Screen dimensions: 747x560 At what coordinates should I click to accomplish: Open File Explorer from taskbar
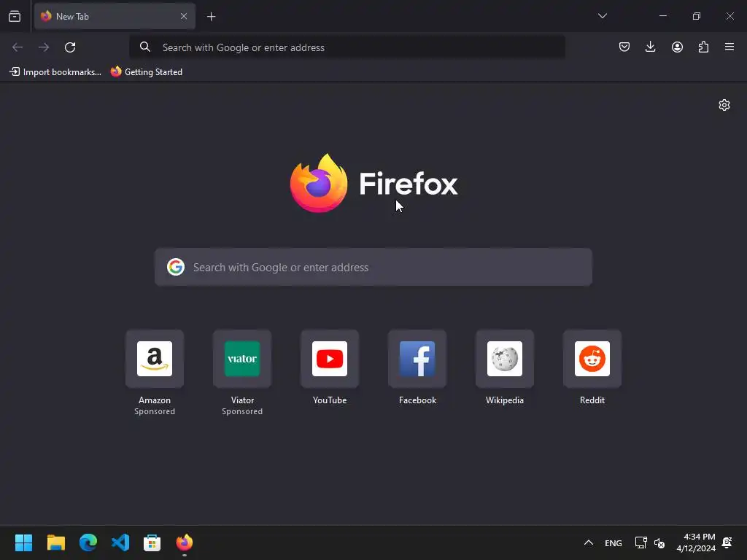pos(55,542)
